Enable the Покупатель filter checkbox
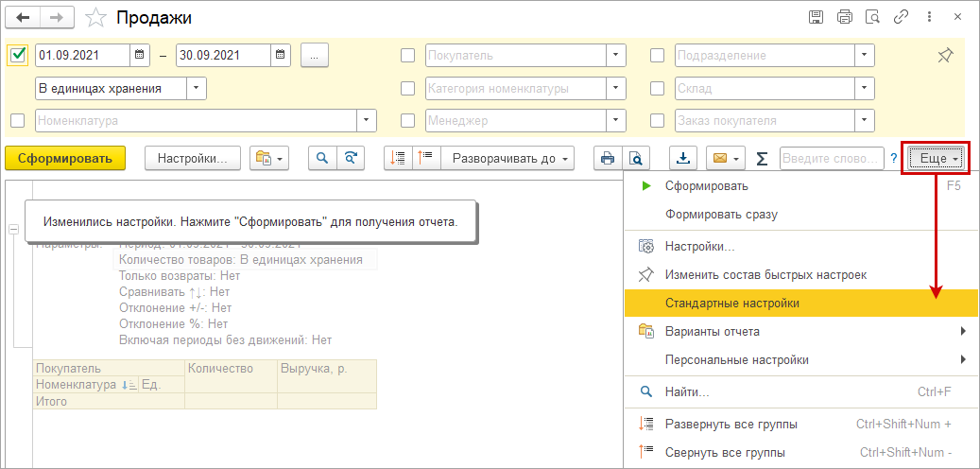980x469 pixels. 407,56
